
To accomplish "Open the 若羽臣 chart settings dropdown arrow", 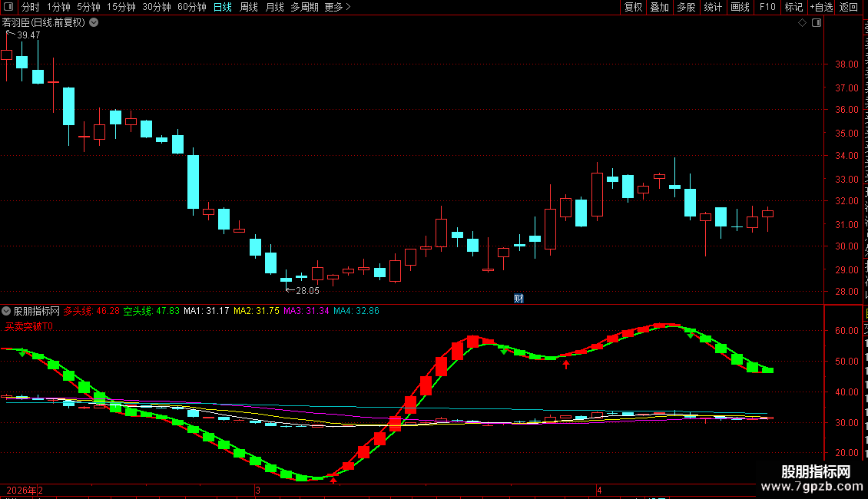I will click(94, 23).
